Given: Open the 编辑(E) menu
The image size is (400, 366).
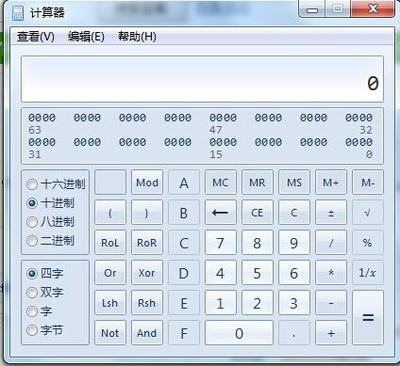Looking at the screenshot, I should (86, 36).
